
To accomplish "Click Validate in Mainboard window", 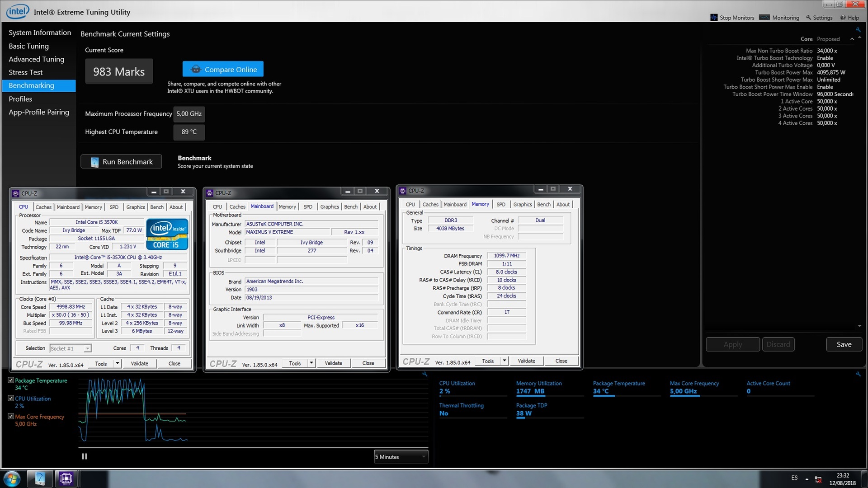I will [333, 363].
